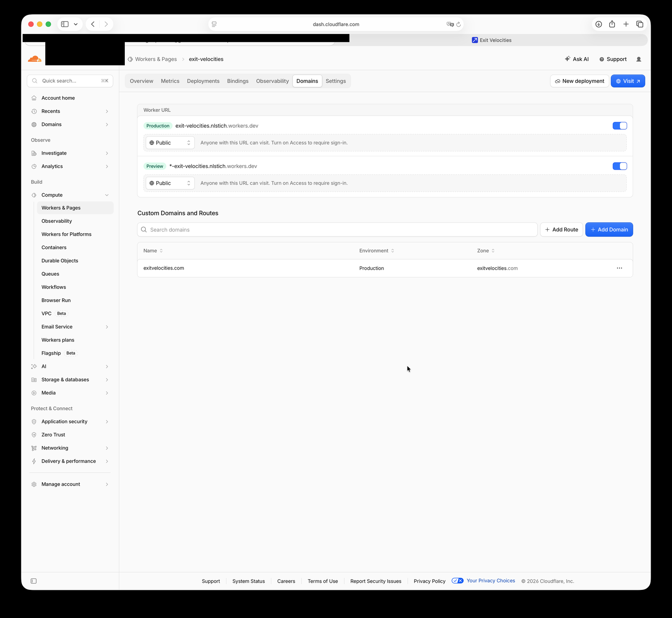This screenshot has height=618, width=672.
Task: Click the Recents clock icon
Action: (x=34, y=111)
